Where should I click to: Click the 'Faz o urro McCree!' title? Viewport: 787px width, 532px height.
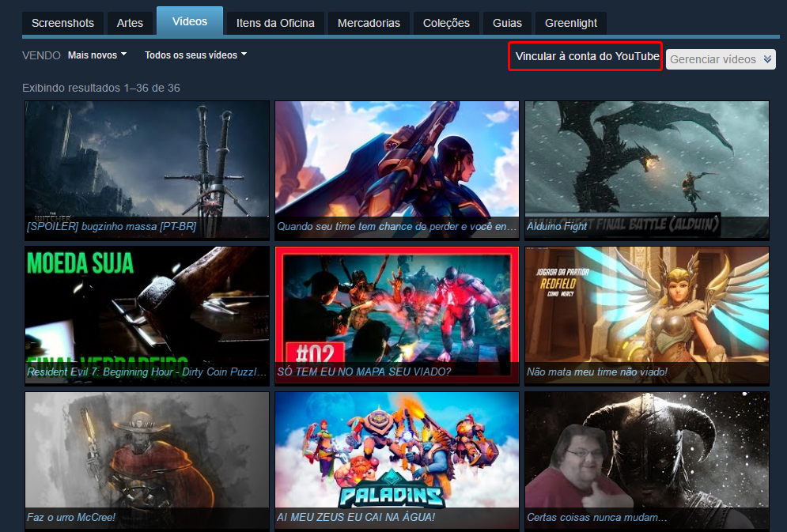point(70,518)
